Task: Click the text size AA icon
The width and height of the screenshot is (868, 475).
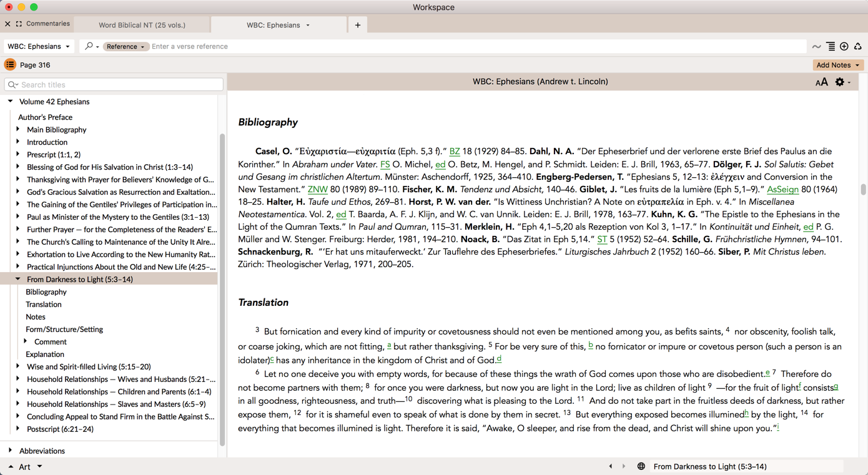Action: 821,82
